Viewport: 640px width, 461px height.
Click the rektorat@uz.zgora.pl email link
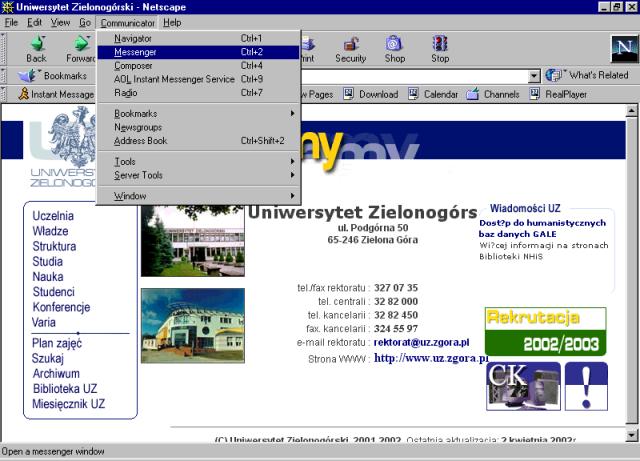(x=421, y=342)
